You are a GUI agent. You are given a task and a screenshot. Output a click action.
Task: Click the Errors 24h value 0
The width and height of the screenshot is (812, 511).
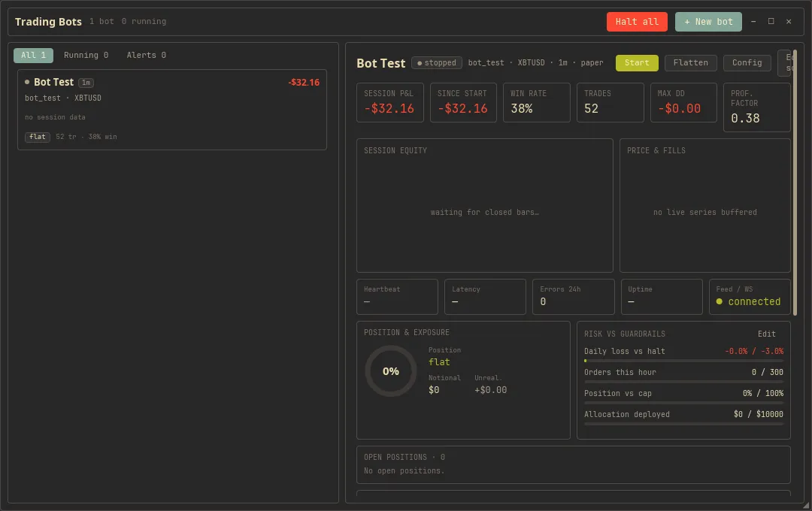(x=543, y=302)
